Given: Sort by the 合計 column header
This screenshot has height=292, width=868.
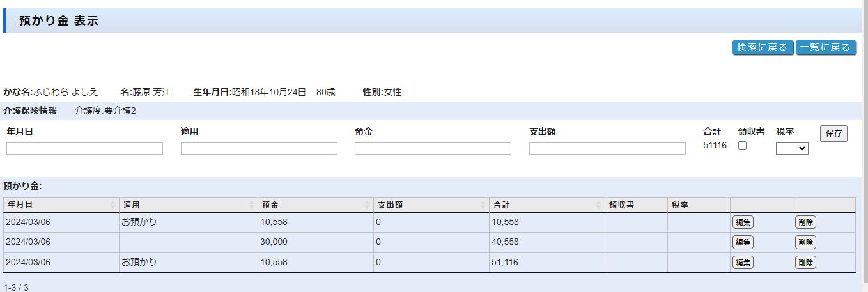Looking at the screenshot, I should click(546, 205).
